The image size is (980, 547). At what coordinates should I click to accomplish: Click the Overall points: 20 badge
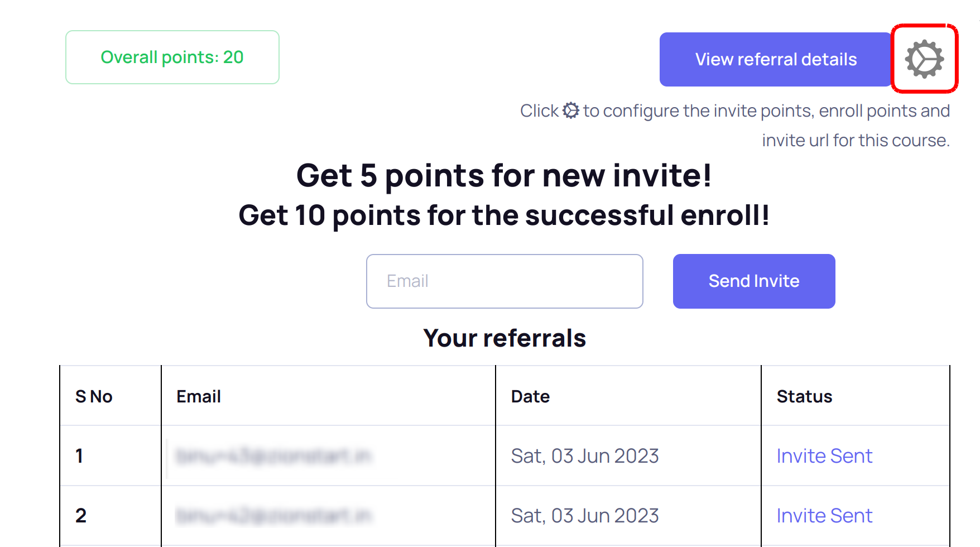pyautogui.click(x=172, y=57)
